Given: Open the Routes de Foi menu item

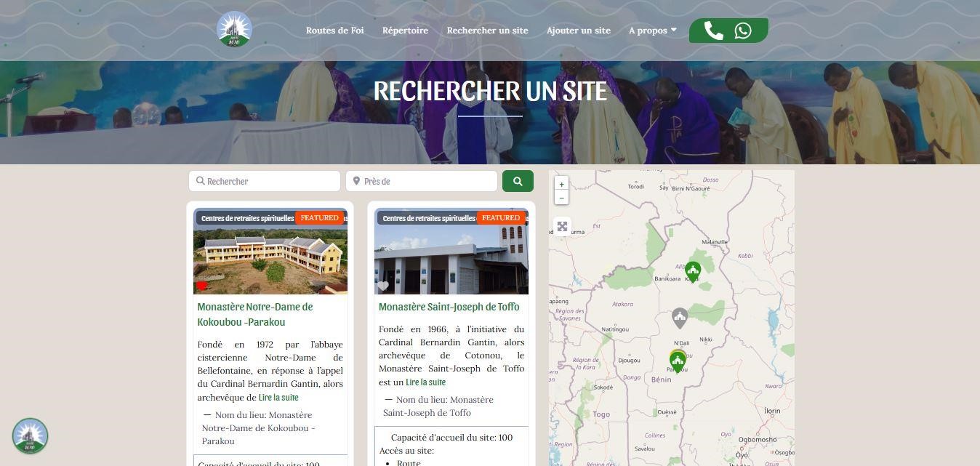Looking at the screenshot, I should click(x=334, y=31).
